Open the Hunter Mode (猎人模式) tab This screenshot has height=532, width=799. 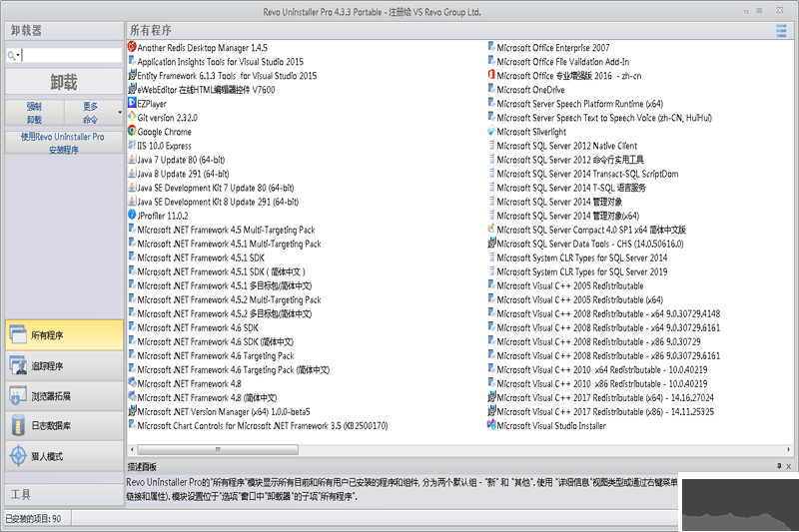64,456
